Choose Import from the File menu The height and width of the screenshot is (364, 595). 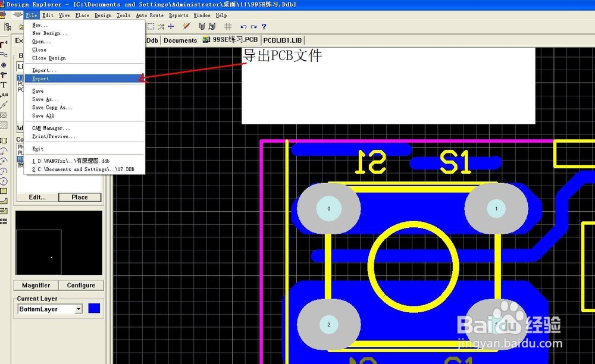coord(84,70)
